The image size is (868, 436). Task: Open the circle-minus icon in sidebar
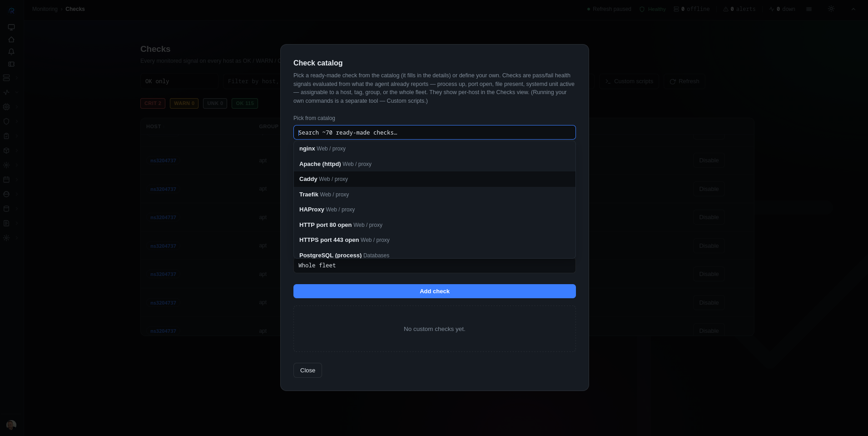tap(6, 194)
